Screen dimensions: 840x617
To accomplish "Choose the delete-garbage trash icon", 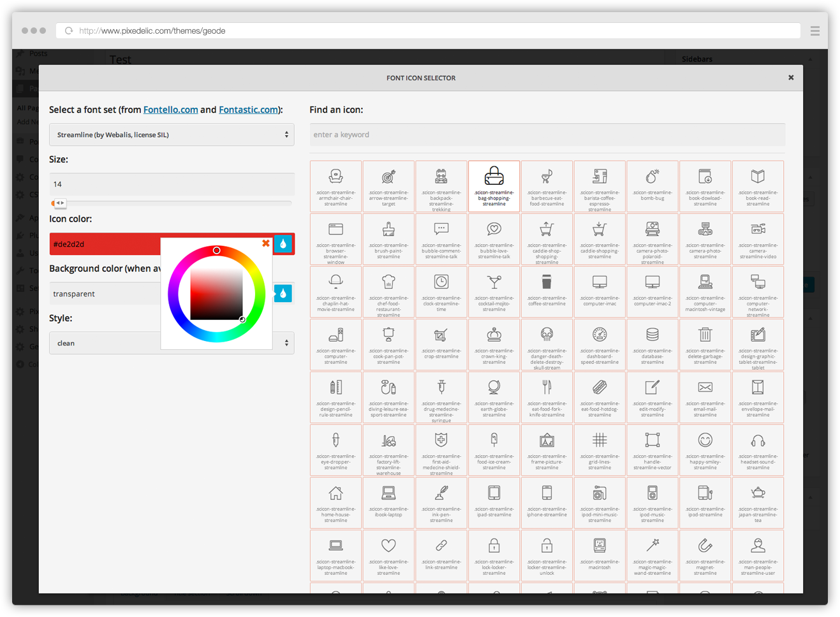I will click(705, 344).
